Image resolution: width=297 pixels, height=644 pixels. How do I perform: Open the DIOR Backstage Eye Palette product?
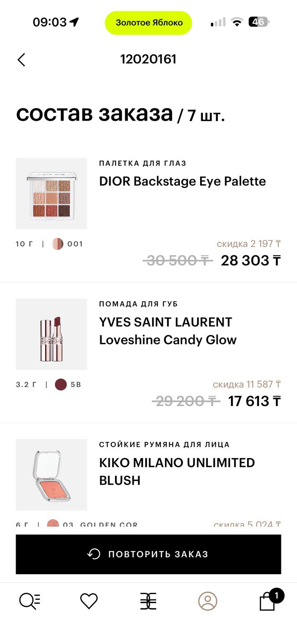click(182, 181)
